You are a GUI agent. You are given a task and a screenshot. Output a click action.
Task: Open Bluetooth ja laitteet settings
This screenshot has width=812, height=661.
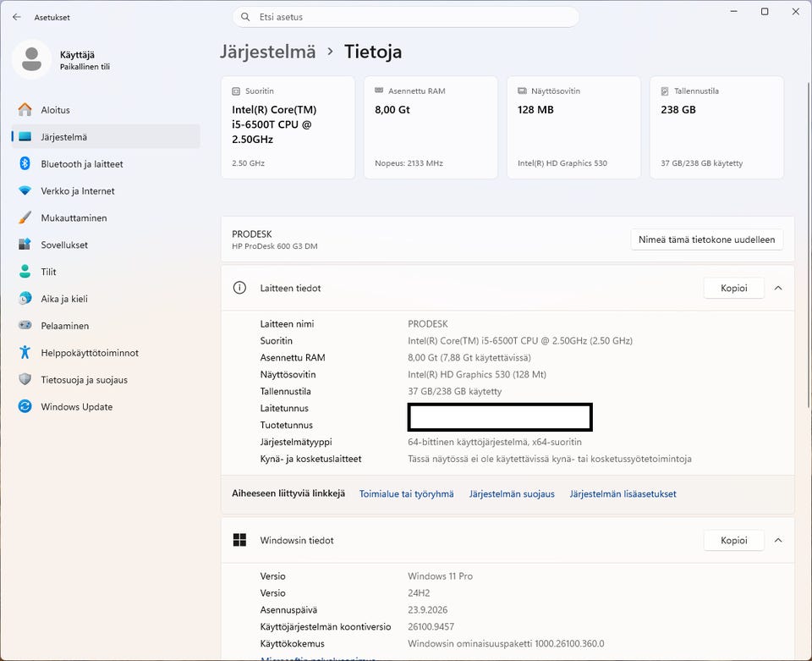(106, 163)
